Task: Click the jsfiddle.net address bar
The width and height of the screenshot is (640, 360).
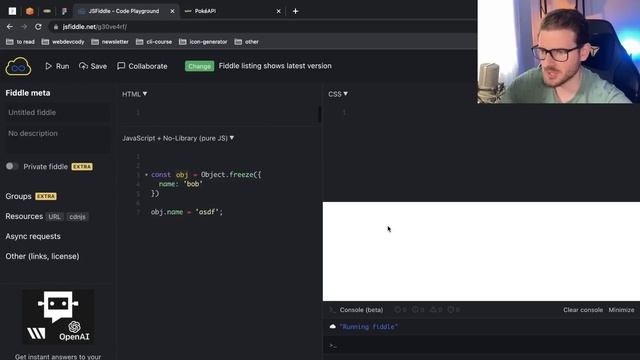Action: click(261, 27)
